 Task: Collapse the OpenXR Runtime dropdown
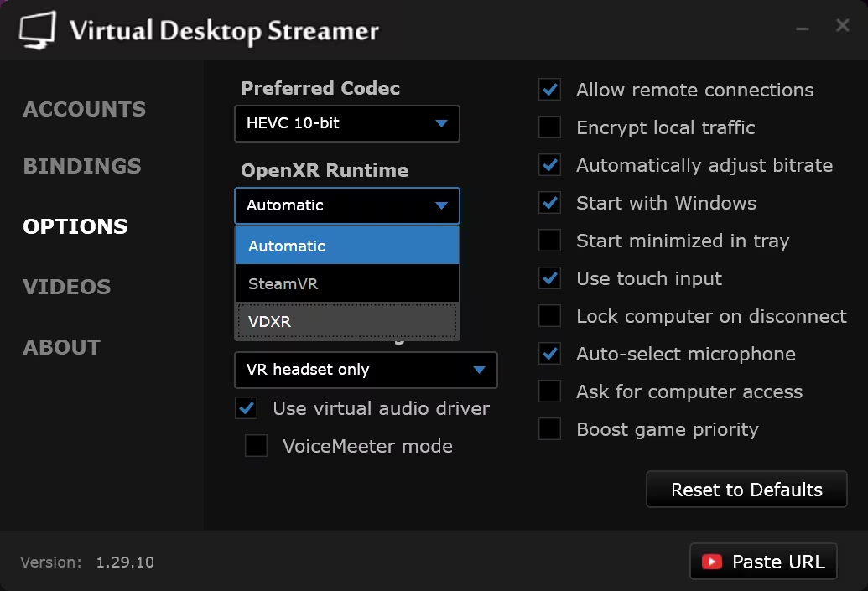tap(347, 205)
